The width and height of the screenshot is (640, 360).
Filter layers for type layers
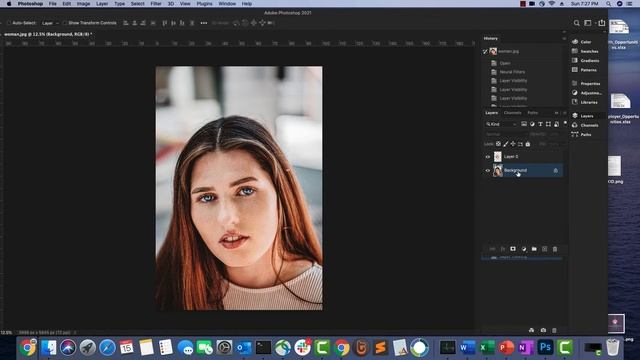point(540,124)
